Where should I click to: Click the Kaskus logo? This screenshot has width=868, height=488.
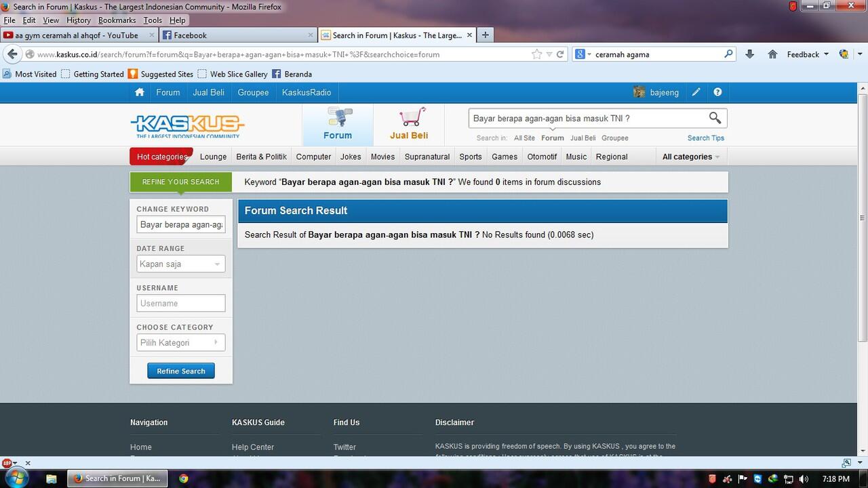pos(187,125)
